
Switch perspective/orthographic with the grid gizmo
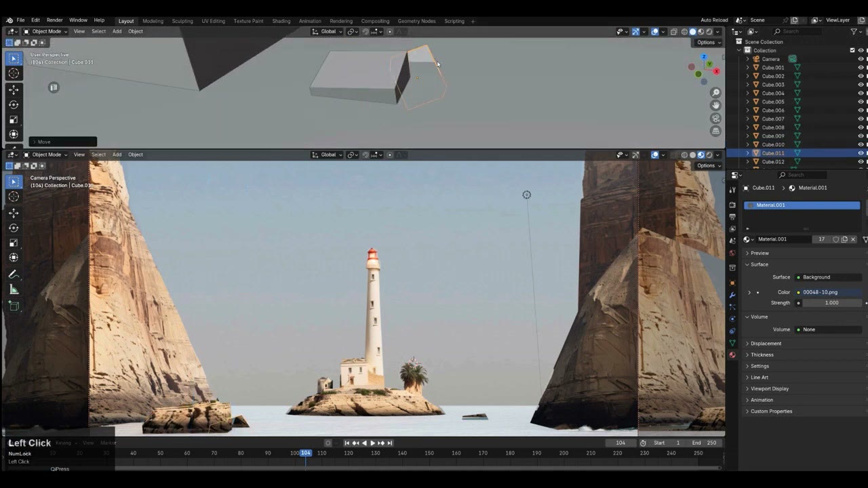click(x=715, y=131)
